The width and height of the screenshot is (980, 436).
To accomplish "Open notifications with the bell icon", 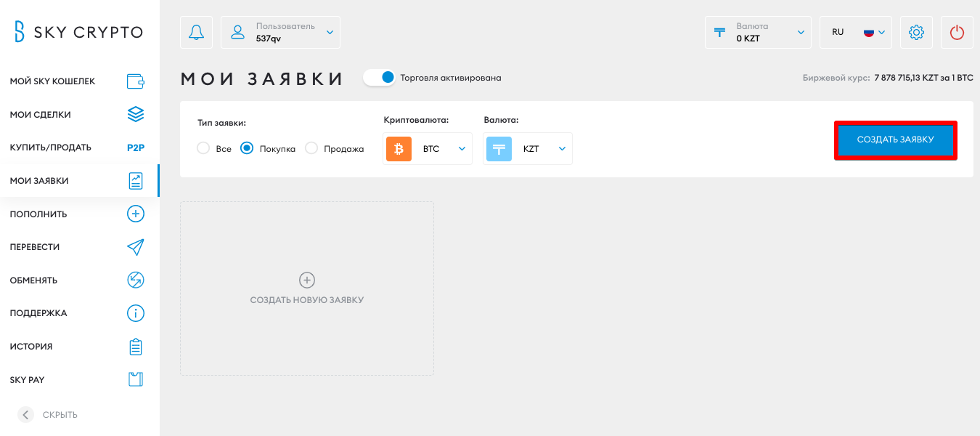I will click(197, 32).
